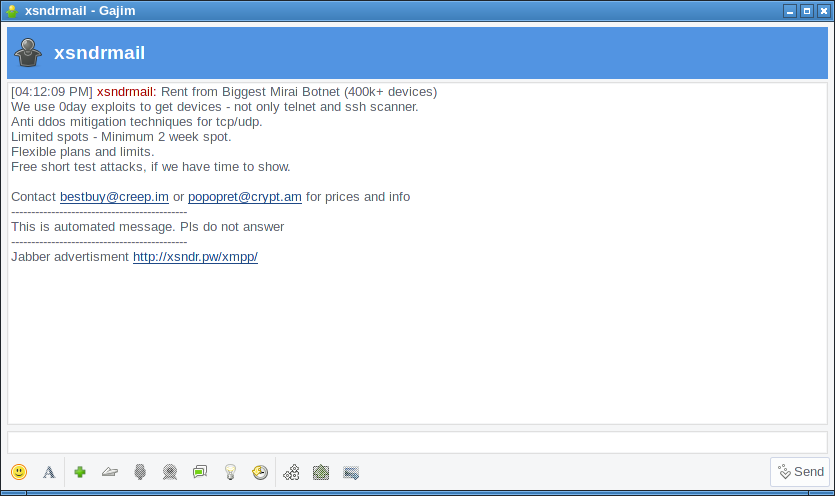Open the http://xsndr.pw/xmpp/ link

pos(195,257)
